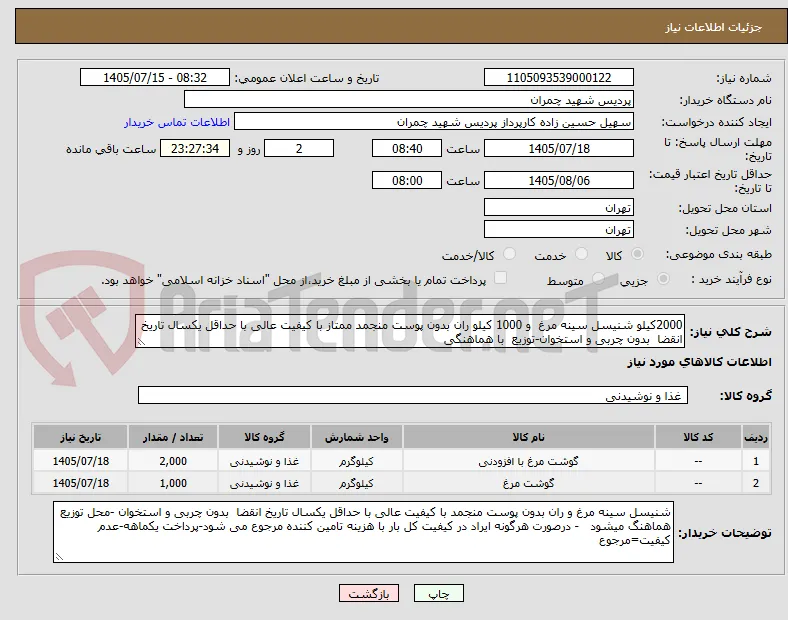Image resolution: width=788 pixels, height=620 pixels.
Task: Click the طبقه بندی موضوعی label
Action: pyautogui.click(x=719, y=254)
